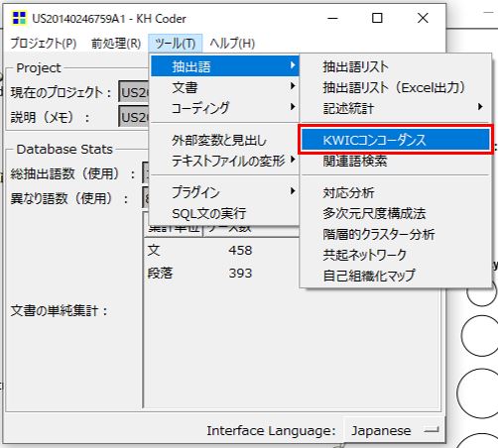This screenshot has width=498, height=448.
Task: Expand テキストファイルの変形 submenu
Action: tap(225, 161)
